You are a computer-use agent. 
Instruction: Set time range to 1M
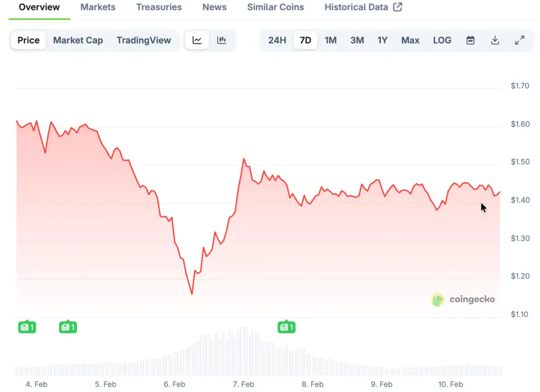click(331, 41)
